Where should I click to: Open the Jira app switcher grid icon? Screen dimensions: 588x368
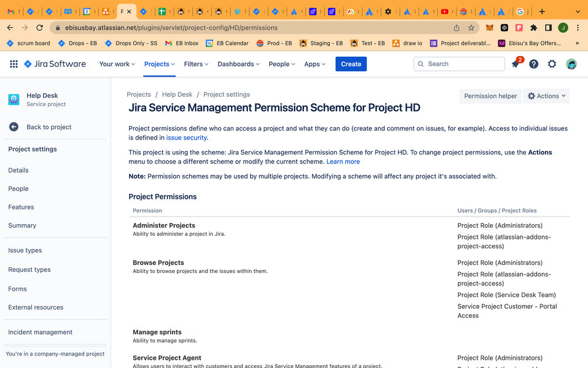(x=14, y=64)
